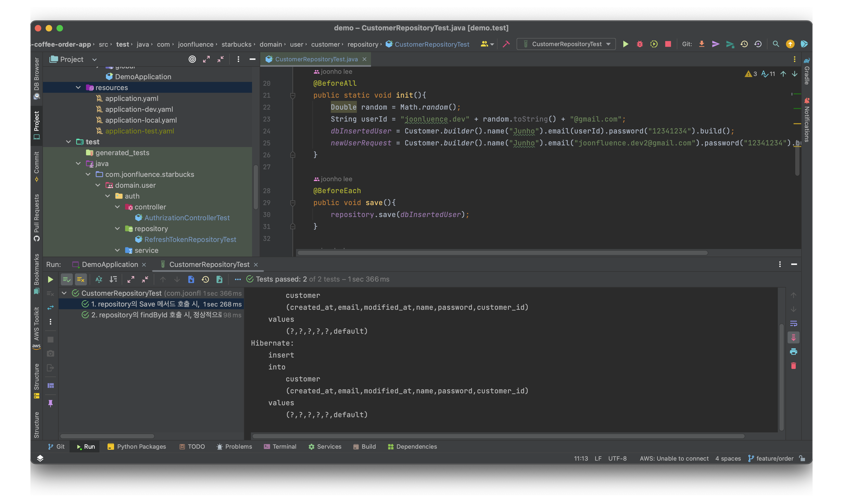Collapse the domain.user package node
The width and height of the screenshot is (843, 504).
tap(98, 185)
